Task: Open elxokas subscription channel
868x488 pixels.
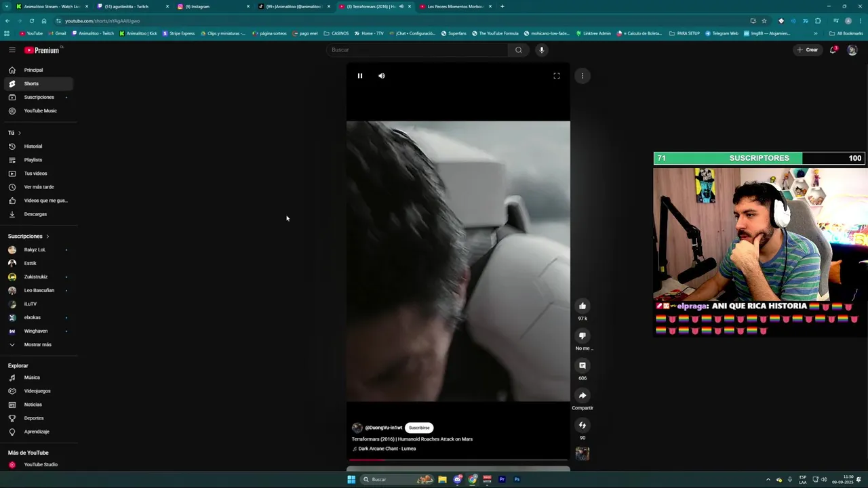Action: [x=38, y=317]
